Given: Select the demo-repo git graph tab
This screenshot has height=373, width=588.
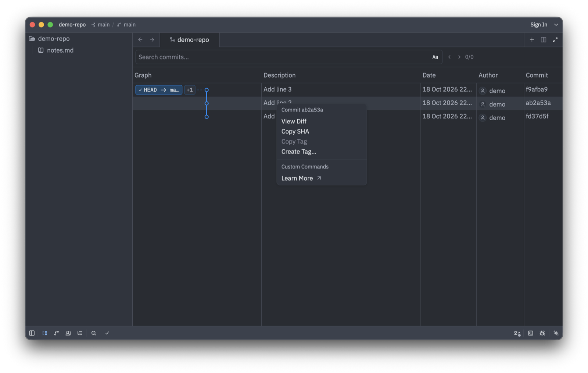Looking at the screenshot, I should click(x=189, y=40).
